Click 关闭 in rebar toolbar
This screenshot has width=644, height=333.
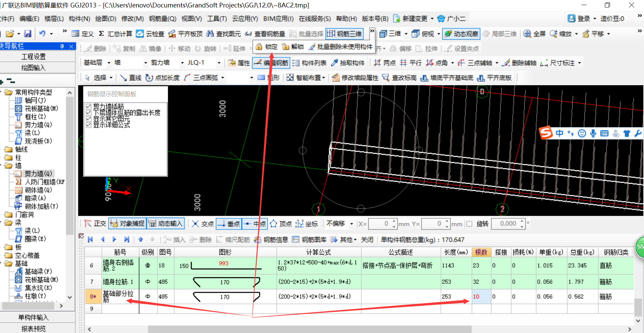pyautogui.click(x=367, y=240)
